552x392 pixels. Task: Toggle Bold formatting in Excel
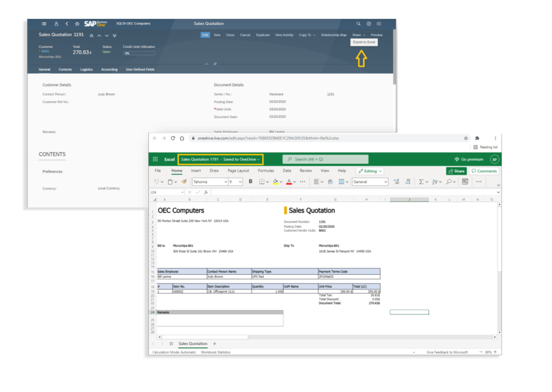(x=250, y=182)
